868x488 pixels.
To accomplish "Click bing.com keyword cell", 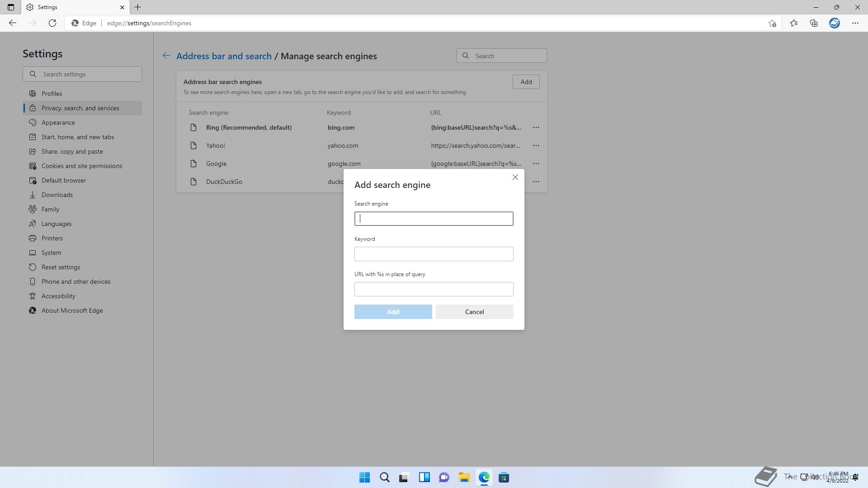I will [x=341, y=127].
